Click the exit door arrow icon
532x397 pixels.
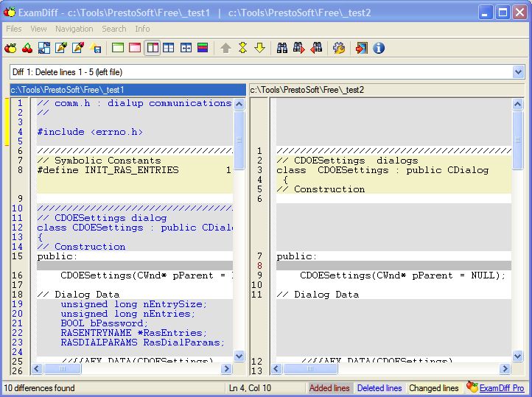(361, 48)
